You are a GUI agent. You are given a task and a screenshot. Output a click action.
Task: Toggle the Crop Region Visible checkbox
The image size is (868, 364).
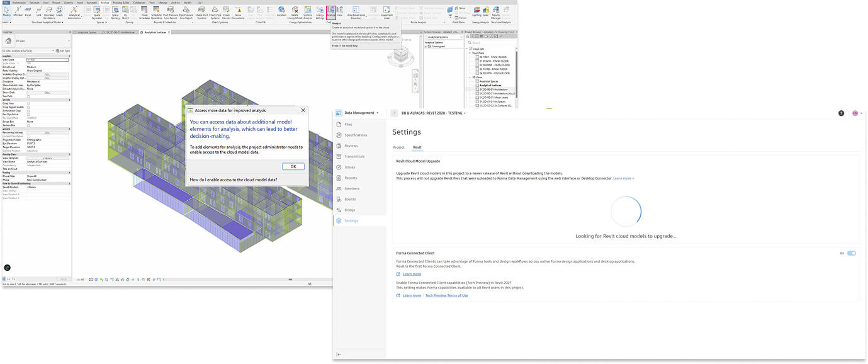coord(28,107)
